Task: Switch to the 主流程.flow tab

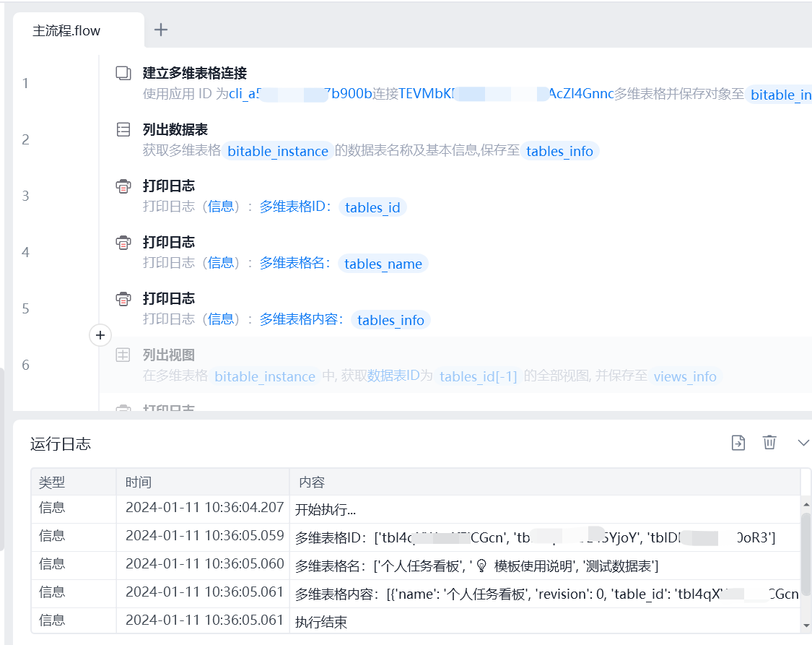Action: 66,31
